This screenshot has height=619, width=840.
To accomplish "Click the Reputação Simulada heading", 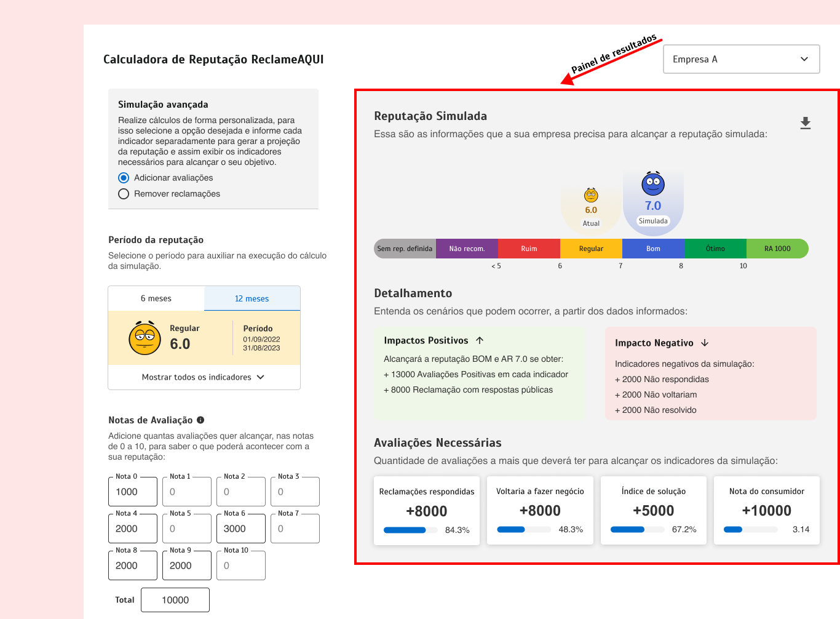I will 430,116.
